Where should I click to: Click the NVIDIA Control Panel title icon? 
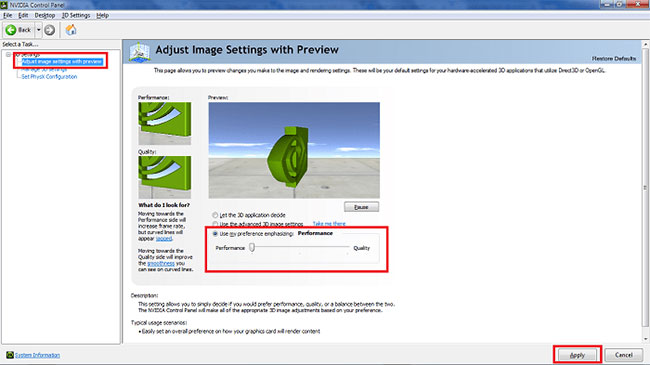[x=4, y=5]
